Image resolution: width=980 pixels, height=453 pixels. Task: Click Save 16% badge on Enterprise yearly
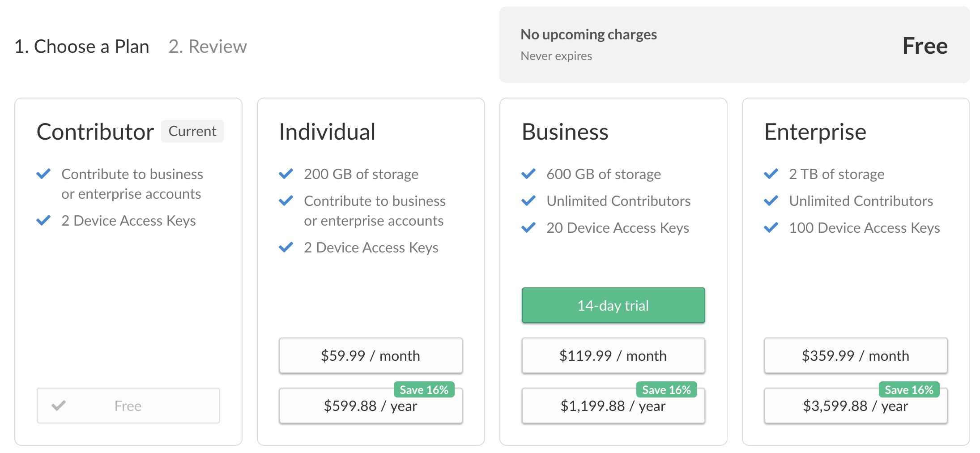[x=909, y=390]
